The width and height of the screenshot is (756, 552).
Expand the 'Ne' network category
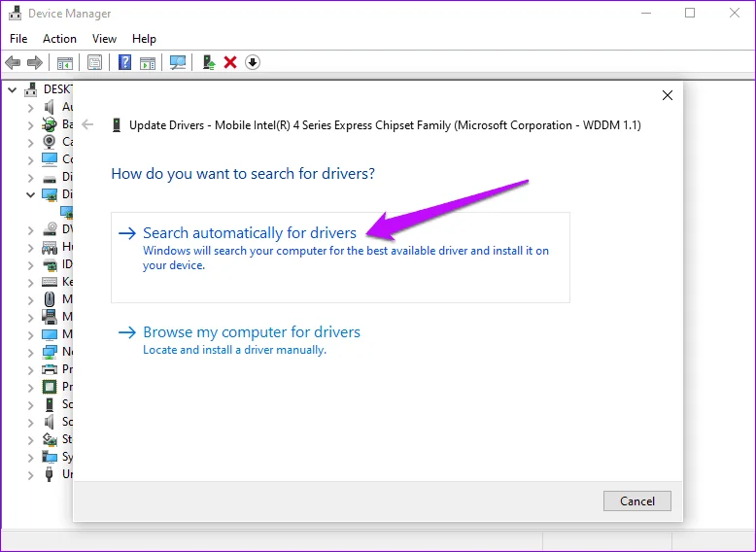30,353
